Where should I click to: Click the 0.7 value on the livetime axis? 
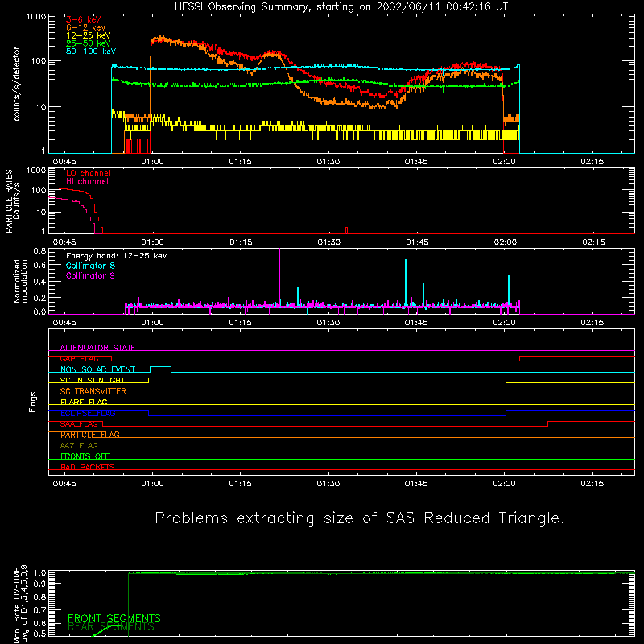tap(39, 609)
